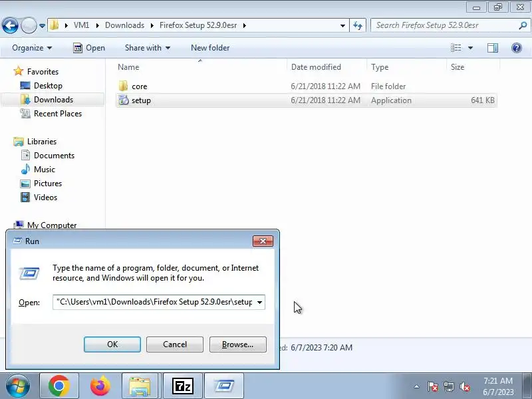Expand the Run Open history dropdown
The image size is (532, 399).
click(259, 303)
